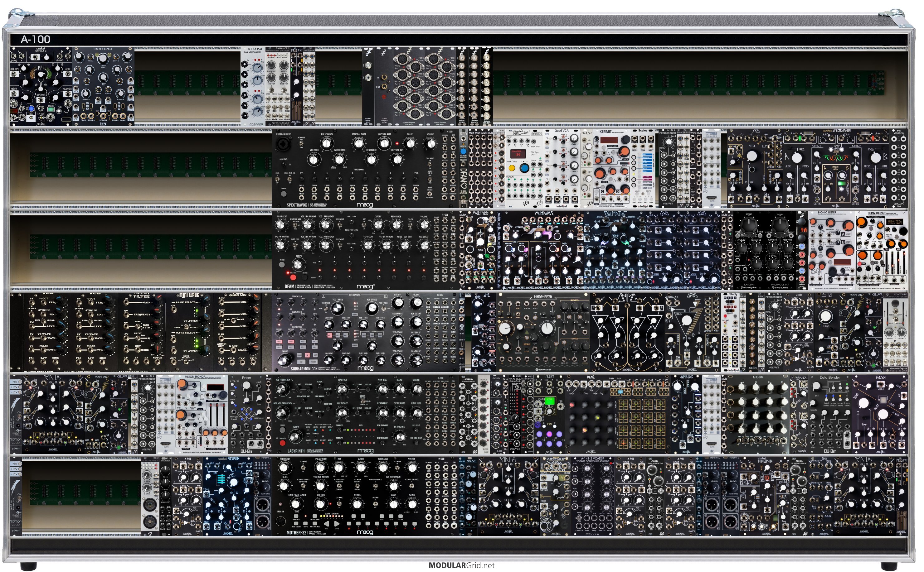Click the Spectravox Volume knob
924x572 pixels.
430,143
